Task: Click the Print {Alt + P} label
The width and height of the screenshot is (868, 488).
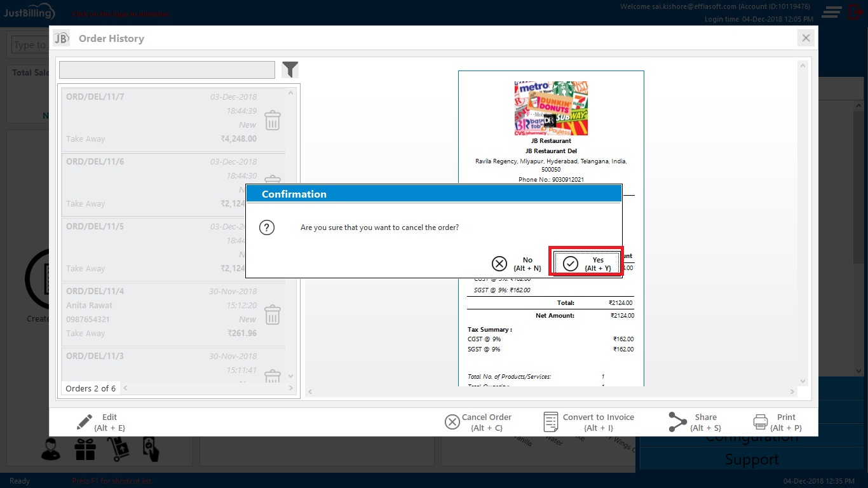Action: pos(787,423)
